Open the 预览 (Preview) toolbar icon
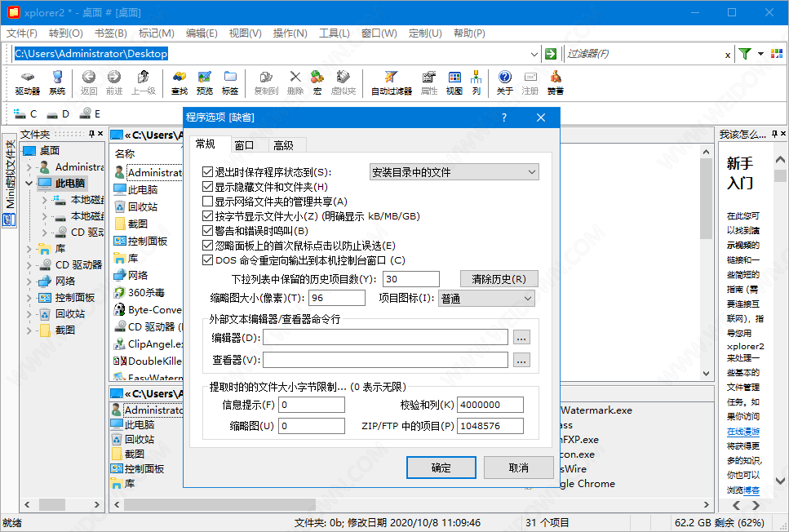The image size is (789, 532). pyautogui.click(x=204, y=82)
